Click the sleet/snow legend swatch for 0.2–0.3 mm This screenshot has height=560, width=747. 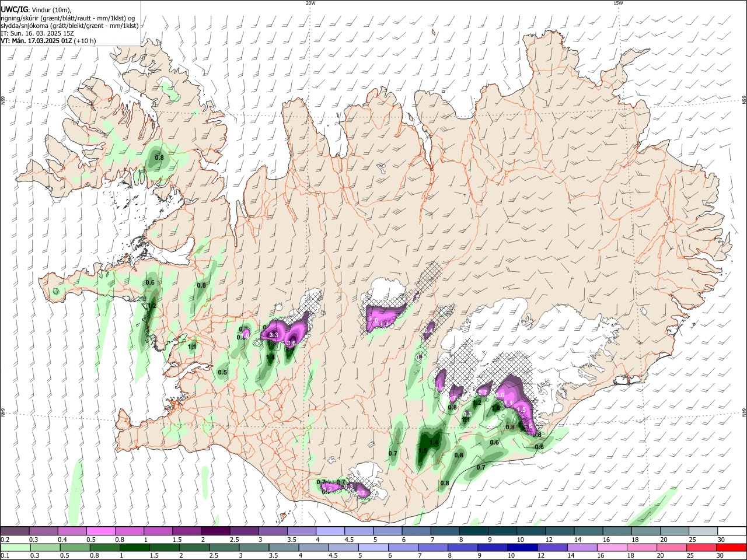point(15,531)
